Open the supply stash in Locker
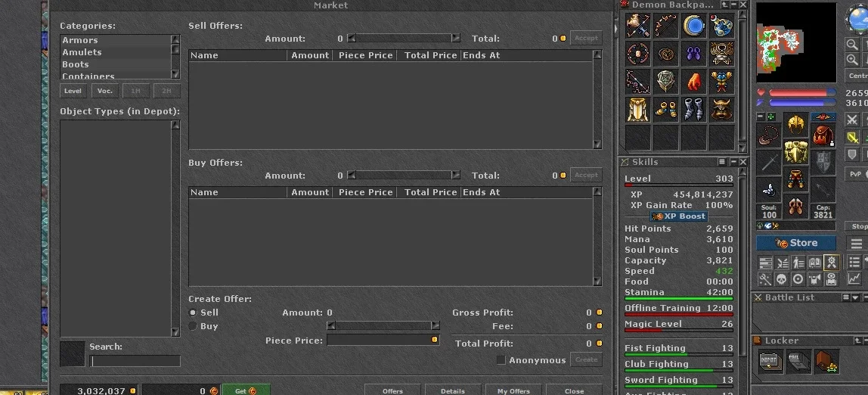The image size is (868, 395). (826, 361)
